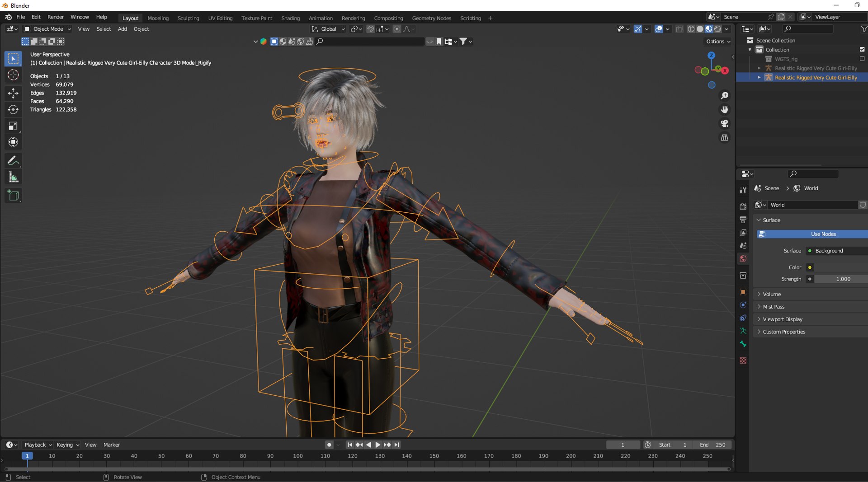Click the Blender logo menu icon

click(x=8, y=17)
